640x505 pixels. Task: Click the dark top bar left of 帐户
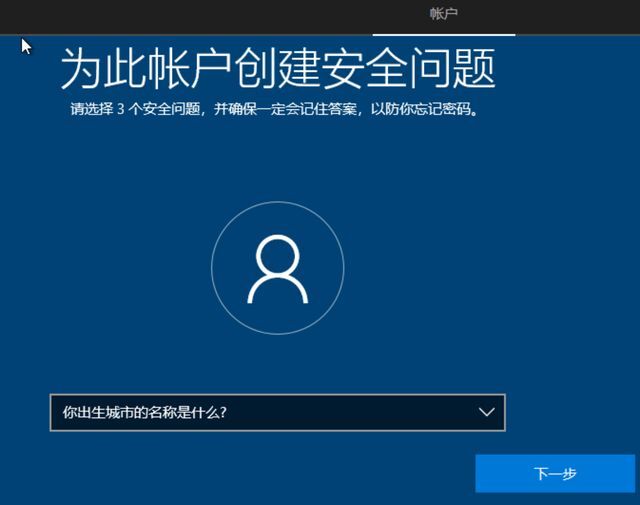[x=200, y=14]
